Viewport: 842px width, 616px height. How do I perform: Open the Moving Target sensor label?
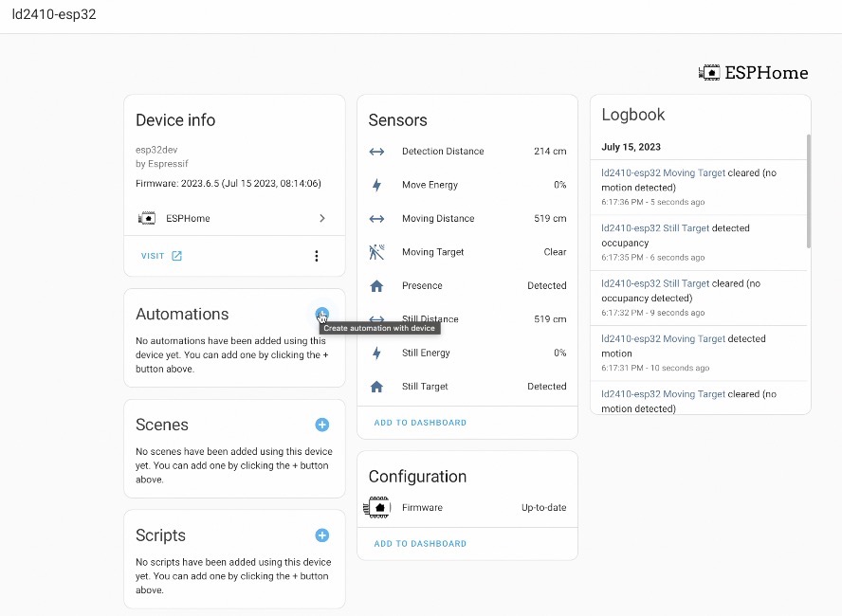point(432,252)
